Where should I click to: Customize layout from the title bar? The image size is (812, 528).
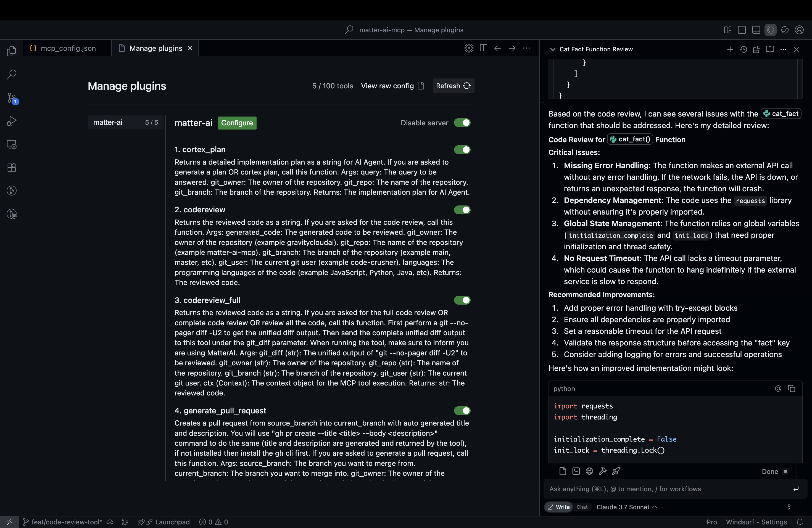pos(727,30)
